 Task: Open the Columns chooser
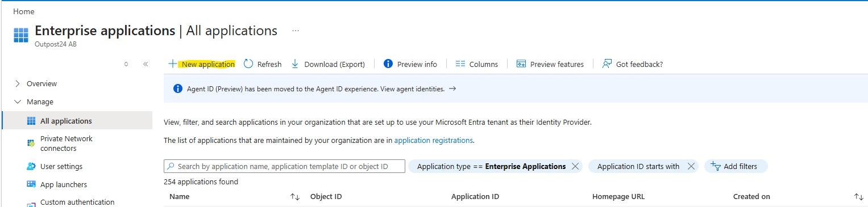point(477,64)
